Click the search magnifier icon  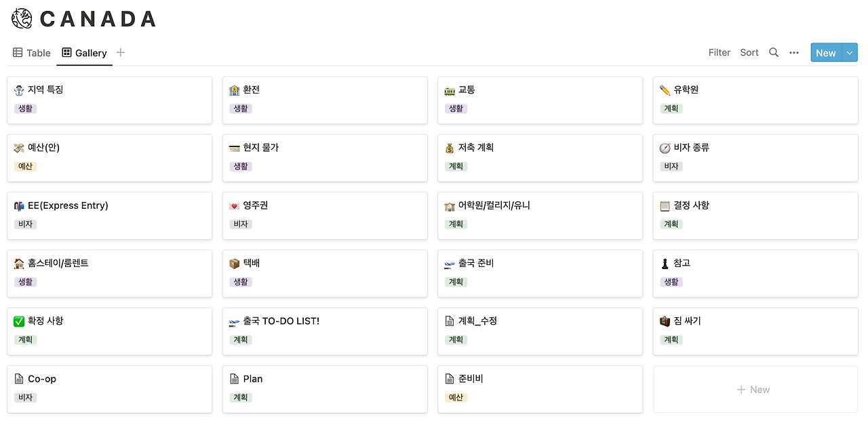tap(774, 52)
